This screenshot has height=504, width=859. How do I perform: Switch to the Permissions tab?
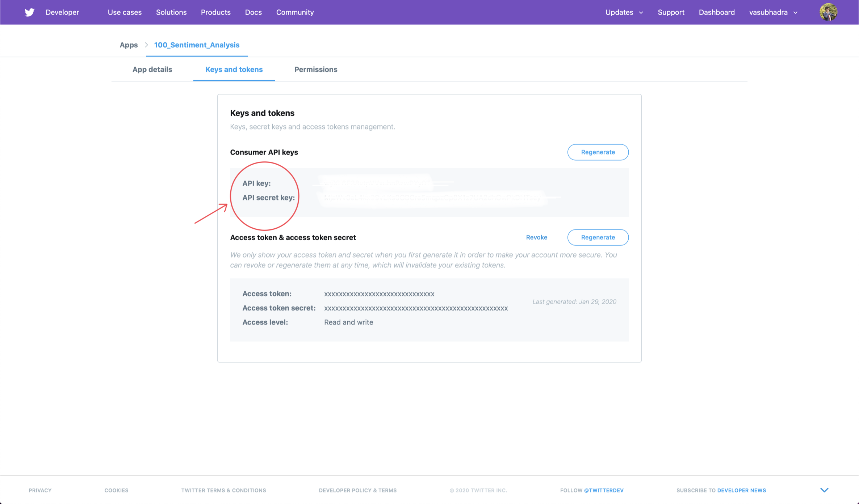click(315, 69)
